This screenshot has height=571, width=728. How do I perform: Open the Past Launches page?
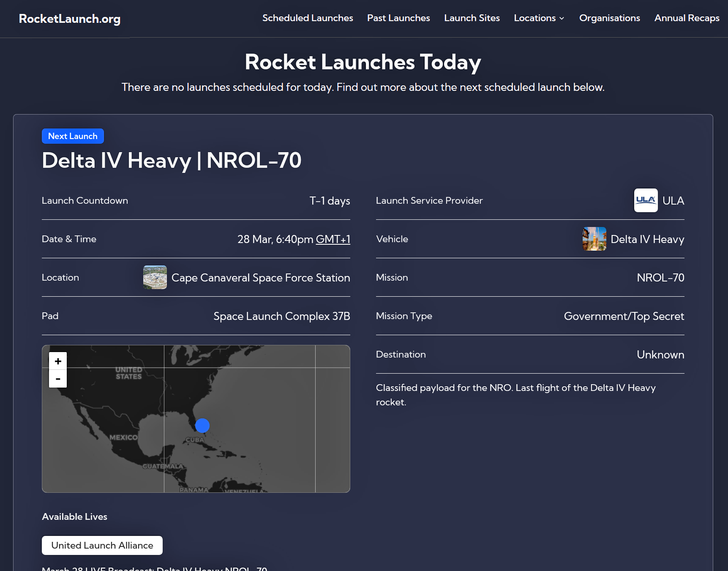click(398, 18)
